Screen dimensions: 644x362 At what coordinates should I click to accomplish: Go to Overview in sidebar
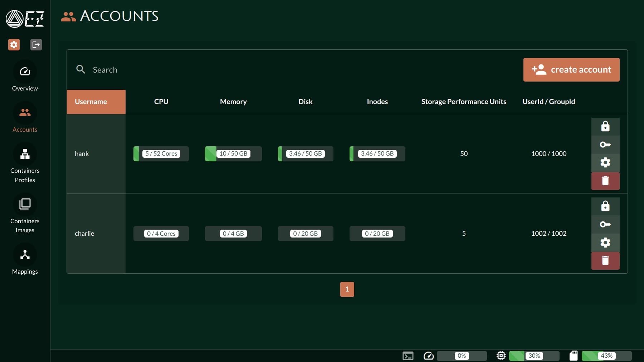coord(25,77)
